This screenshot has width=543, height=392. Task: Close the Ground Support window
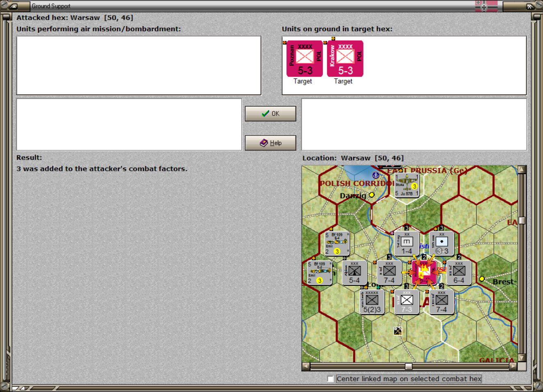[x=530, y=6]
